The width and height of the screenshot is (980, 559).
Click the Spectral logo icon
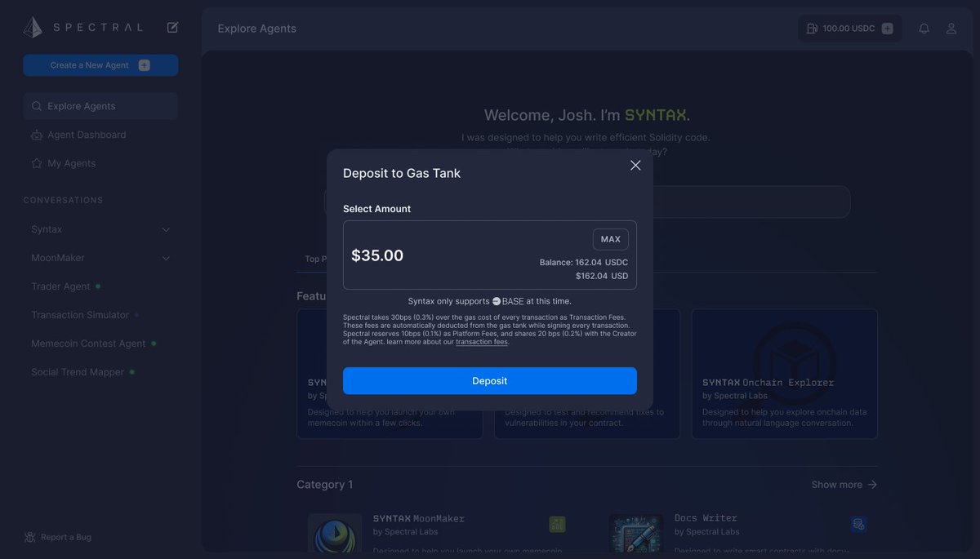(x=33, y=28)
